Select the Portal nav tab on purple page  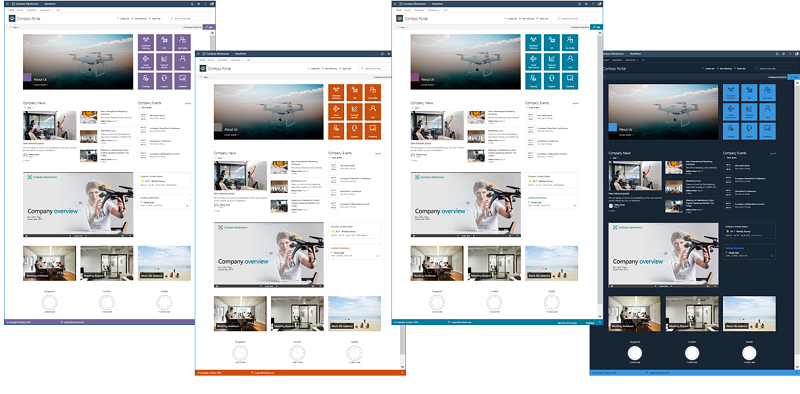[12, 10]
